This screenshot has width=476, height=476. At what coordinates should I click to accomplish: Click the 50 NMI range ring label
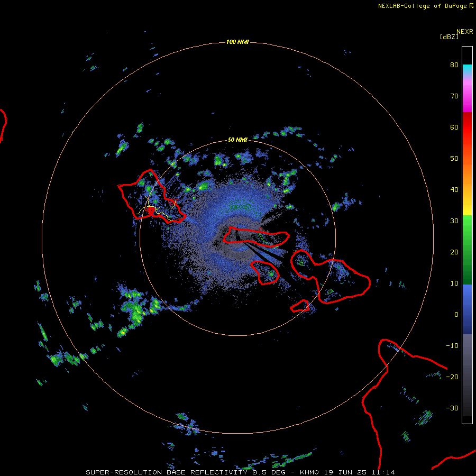(237, 140)
